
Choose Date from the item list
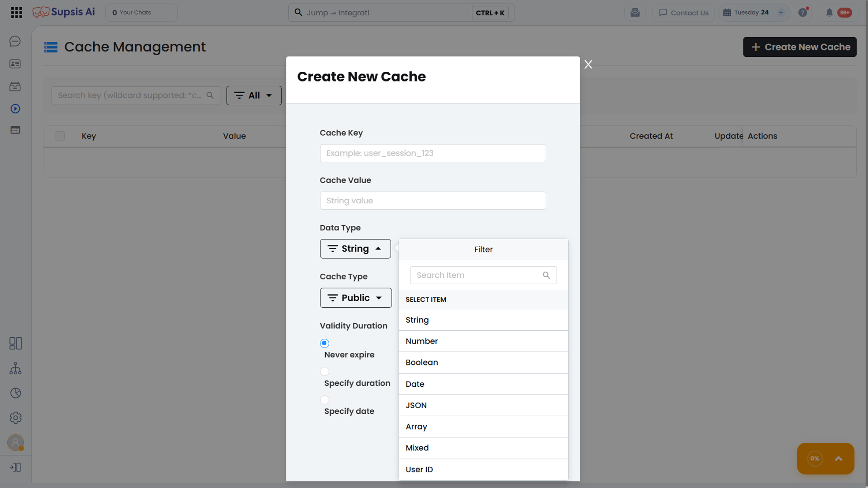pos(483,384)
